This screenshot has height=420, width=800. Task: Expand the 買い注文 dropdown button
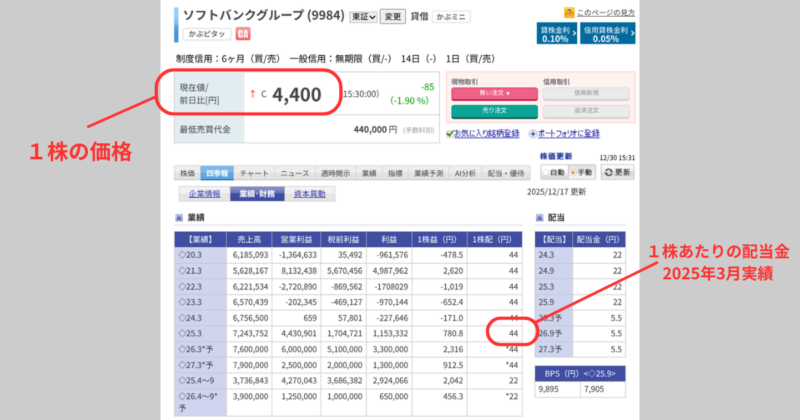pos(493,93)
